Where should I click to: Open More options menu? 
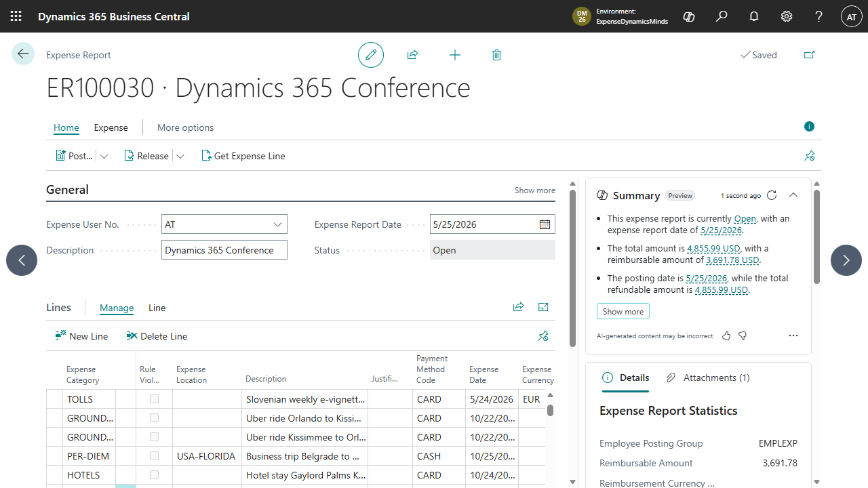click(x=185, y=127)
